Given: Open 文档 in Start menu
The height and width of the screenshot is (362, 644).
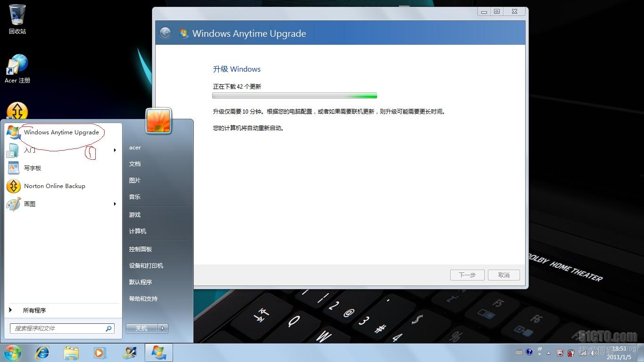Looking at the screenshot, I should coord(135,164).
